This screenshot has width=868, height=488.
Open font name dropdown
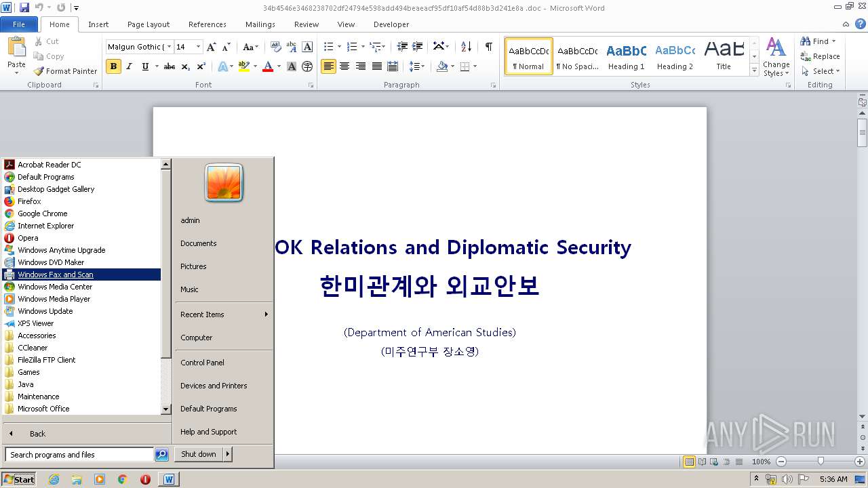coord(169,47)
